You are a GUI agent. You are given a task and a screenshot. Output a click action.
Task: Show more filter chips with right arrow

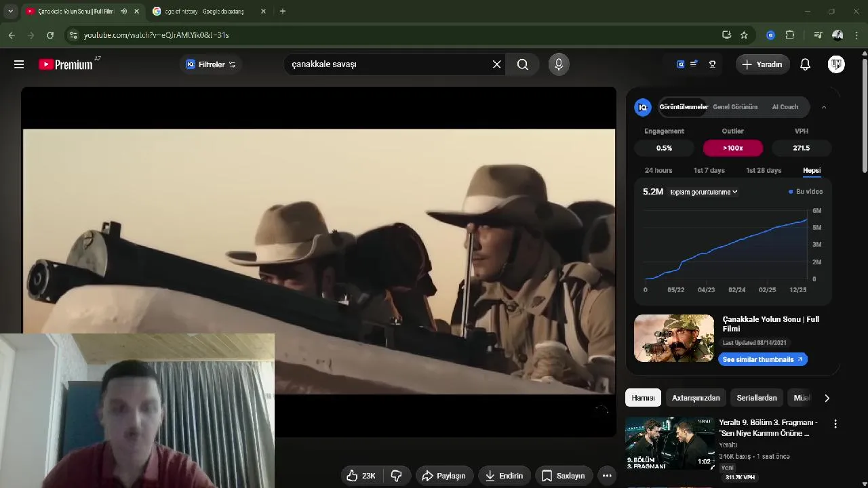coord(827,398)
